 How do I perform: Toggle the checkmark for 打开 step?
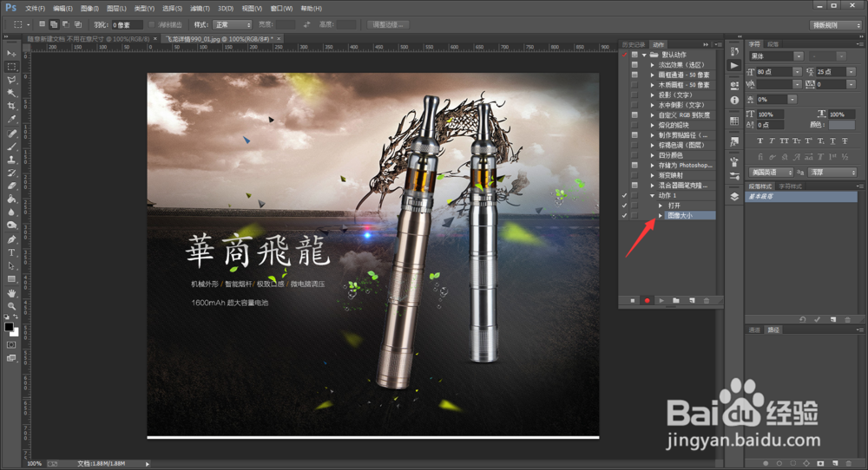(624, 206)
